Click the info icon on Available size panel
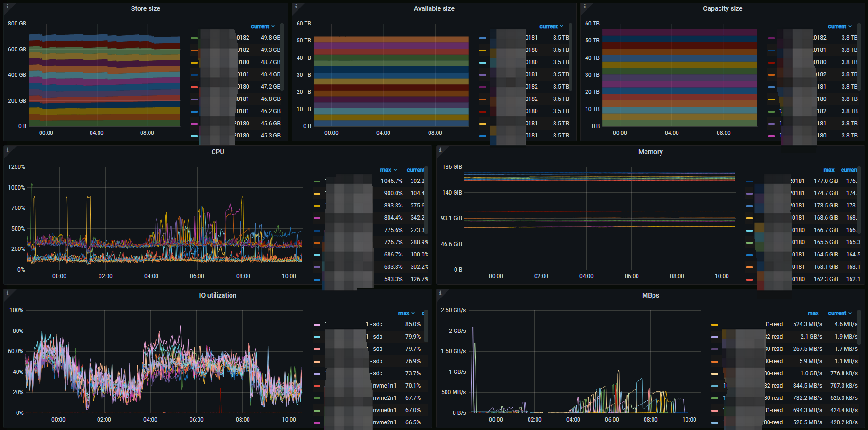868x430 pixels. [296, 7]
